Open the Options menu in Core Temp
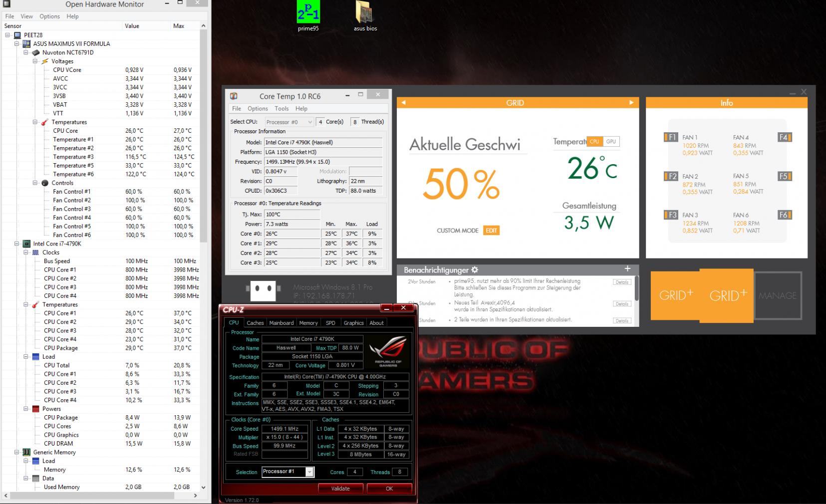The width and height of the screenshot is (826, 504). 258,108
